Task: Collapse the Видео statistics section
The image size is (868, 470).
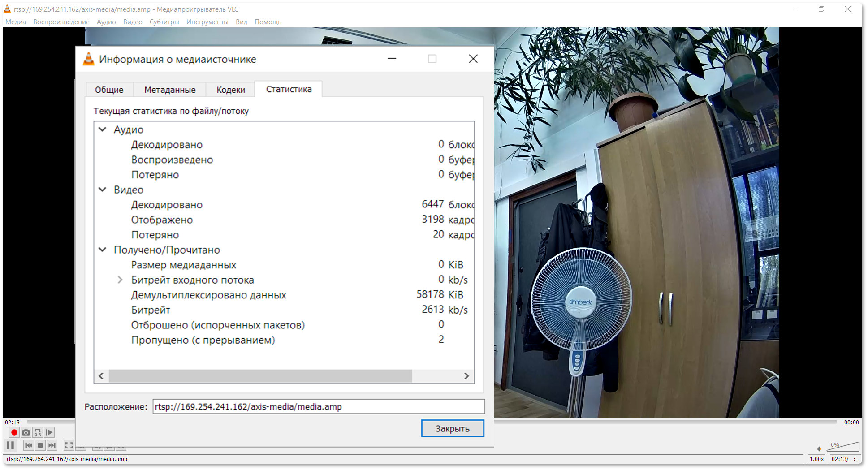Action: [x=102, y=190]
